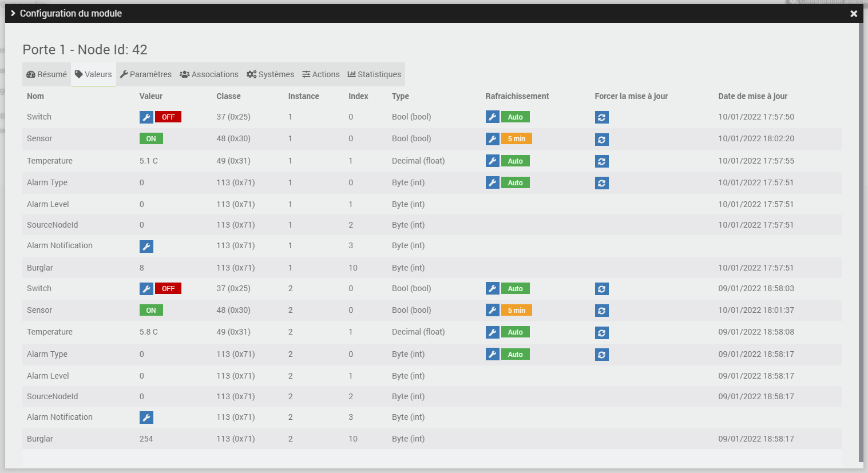Configure refresh wrench for instance 2 Switch
868x473 pixels.
point(493,289)
